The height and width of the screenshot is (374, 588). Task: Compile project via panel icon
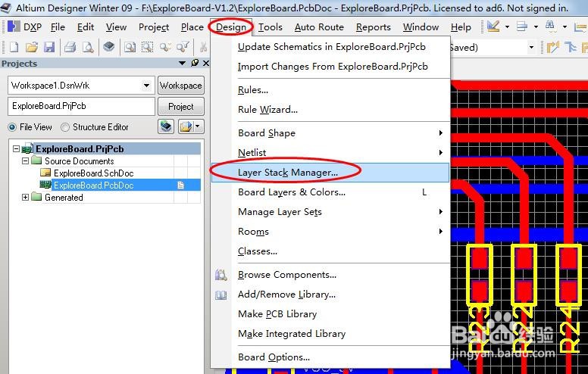[x=166, y=126]
